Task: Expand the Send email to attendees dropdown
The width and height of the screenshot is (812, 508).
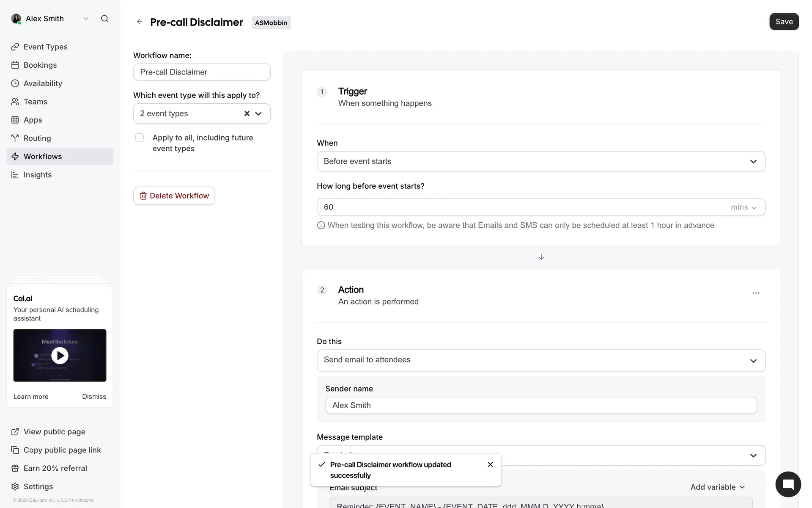Action: (540, 360)
